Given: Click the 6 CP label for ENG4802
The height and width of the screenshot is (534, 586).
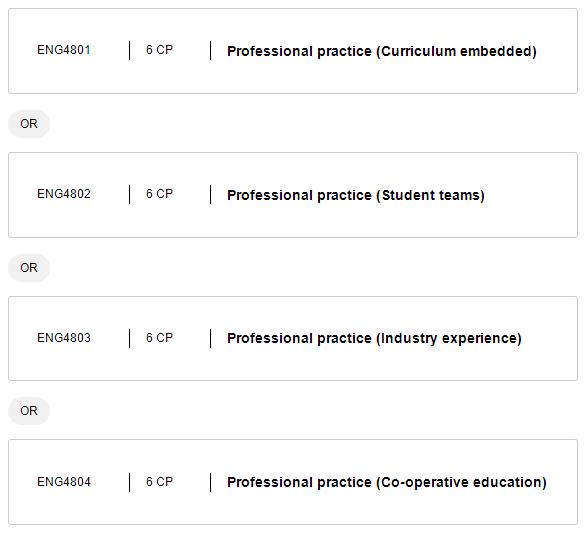Looking at the screenshot, I should coord(160,194).
